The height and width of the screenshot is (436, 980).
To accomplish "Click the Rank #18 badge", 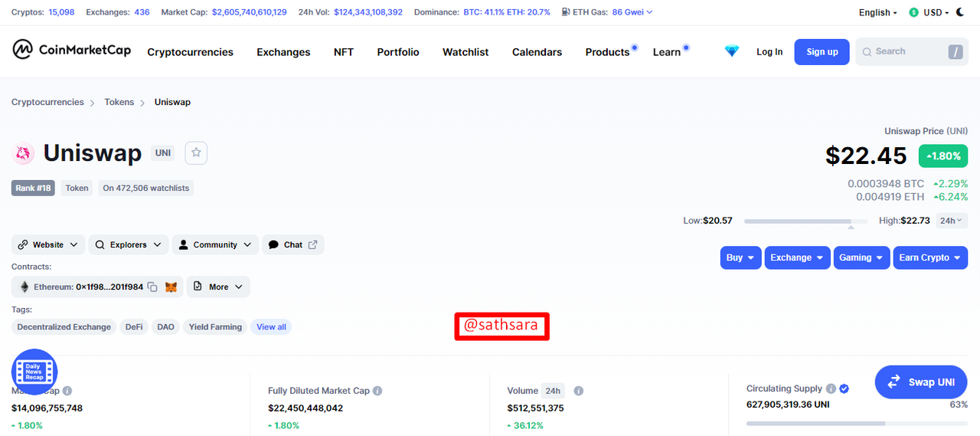I will 33,188.
